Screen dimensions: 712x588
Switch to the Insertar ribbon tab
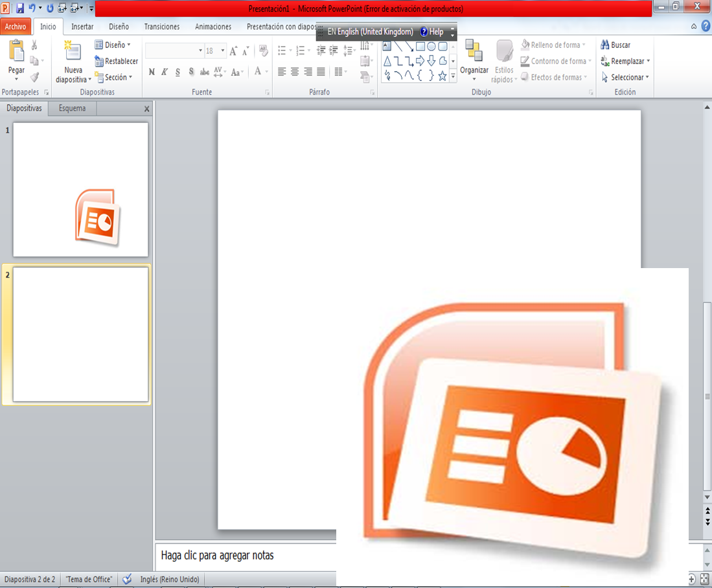coord(82,27)
